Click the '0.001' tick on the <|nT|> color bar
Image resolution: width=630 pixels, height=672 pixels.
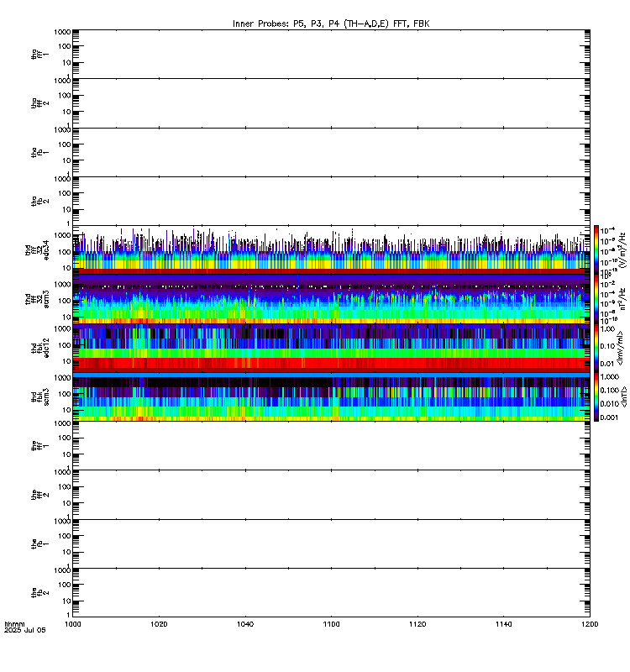click(x=609, y=417)
